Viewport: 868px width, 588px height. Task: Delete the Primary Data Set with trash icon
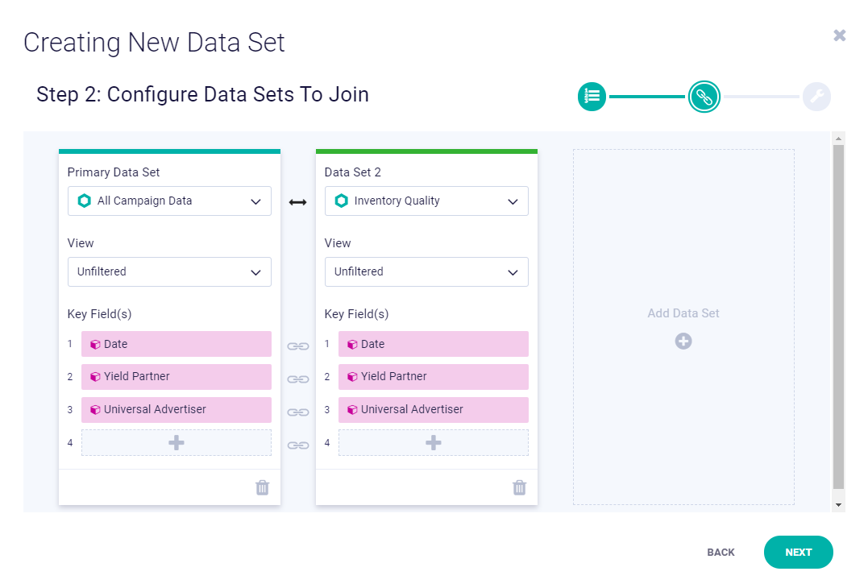(x=263, y=487)
